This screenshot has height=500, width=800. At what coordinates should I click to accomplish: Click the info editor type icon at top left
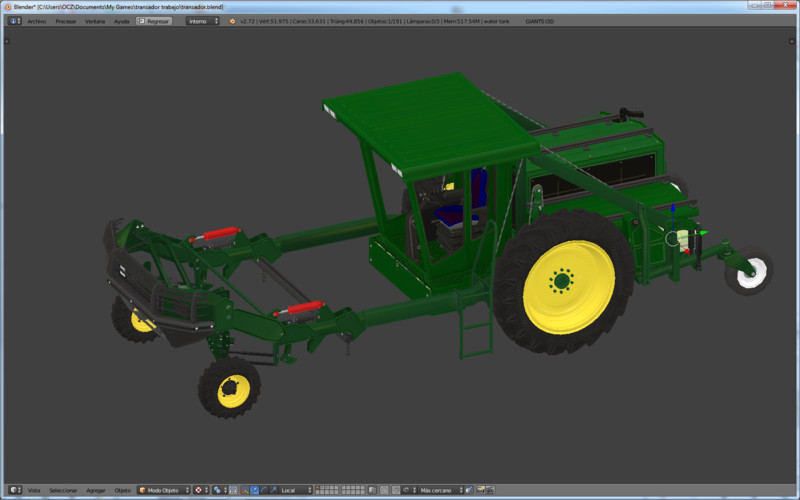click(14, 20)
